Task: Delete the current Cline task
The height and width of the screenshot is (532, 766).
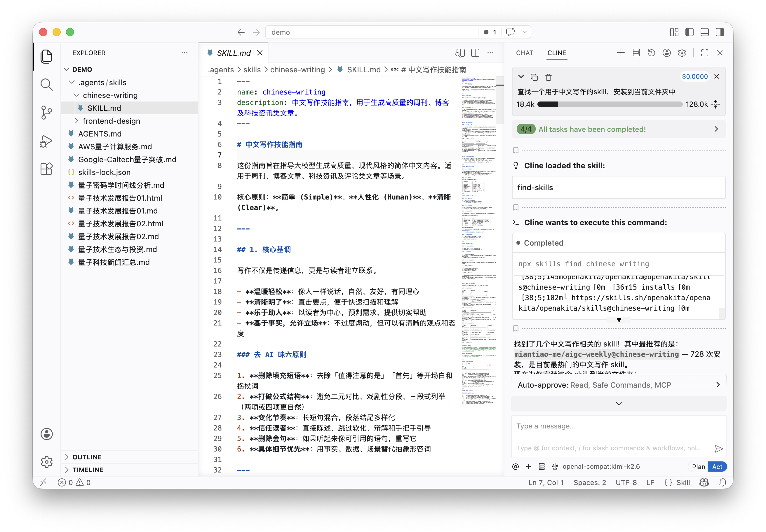Action: tap(548, 77)
